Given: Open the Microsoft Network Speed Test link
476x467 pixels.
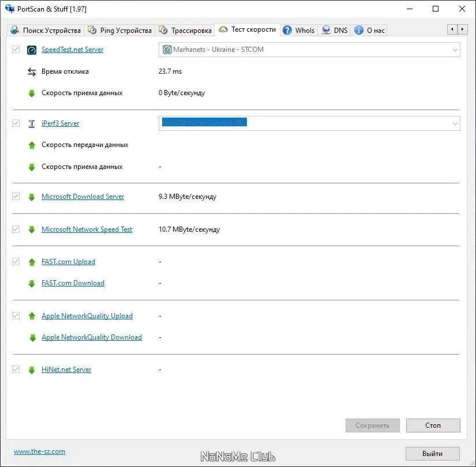Looking at the screenshot, I should (x=87, y=229).
